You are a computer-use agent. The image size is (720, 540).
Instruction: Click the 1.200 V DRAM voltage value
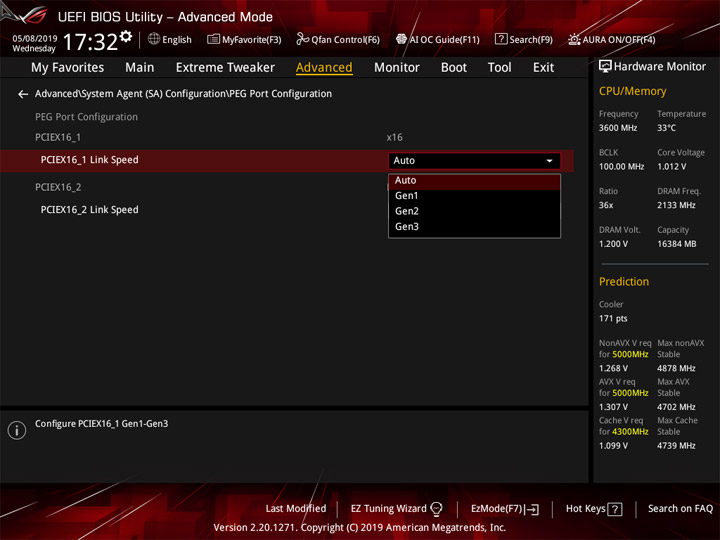click(x=613, y=244)
